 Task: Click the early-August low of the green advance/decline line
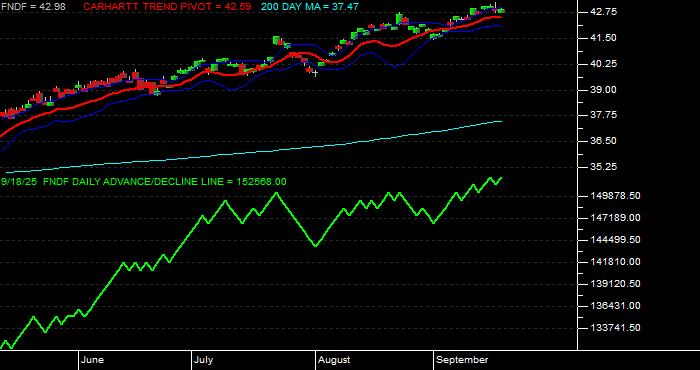316,246
